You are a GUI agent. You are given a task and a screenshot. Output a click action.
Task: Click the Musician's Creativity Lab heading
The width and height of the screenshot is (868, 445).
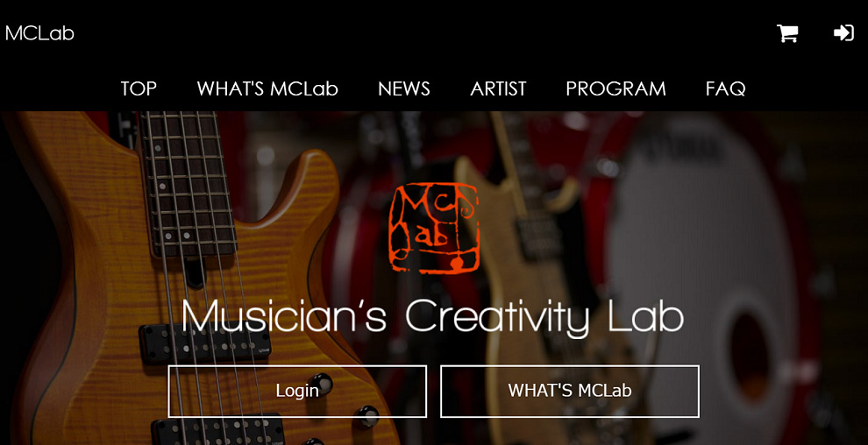coord(433,316)
